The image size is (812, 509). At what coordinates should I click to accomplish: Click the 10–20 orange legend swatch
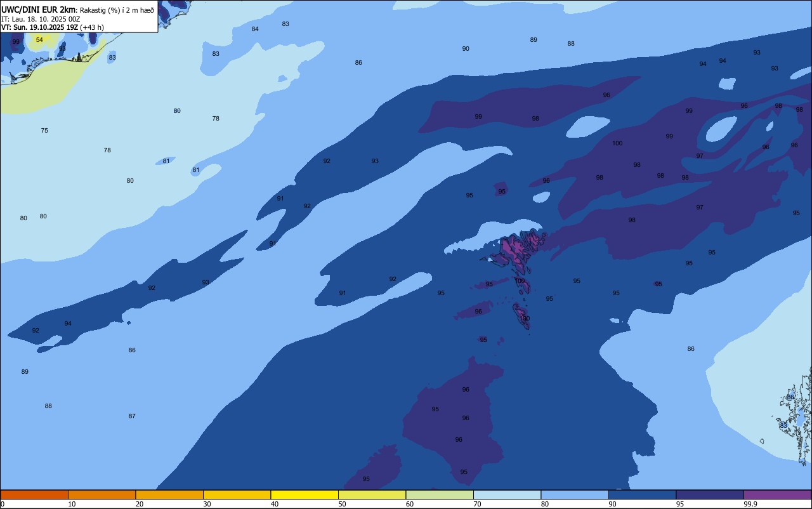click(x=101, y=494)
